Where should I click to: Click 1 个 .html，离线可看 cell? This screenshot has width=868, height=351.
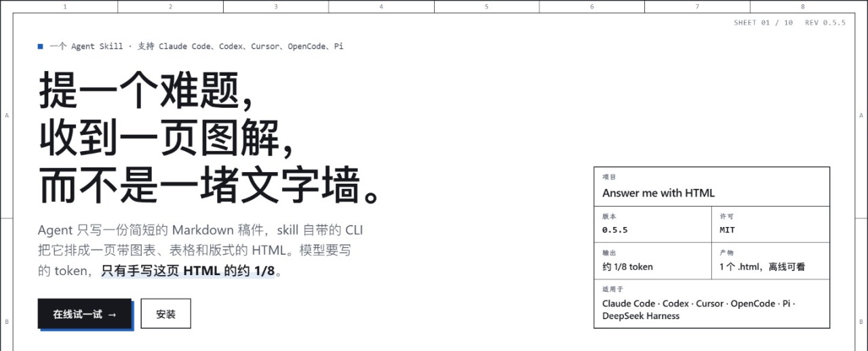point(762,267)
